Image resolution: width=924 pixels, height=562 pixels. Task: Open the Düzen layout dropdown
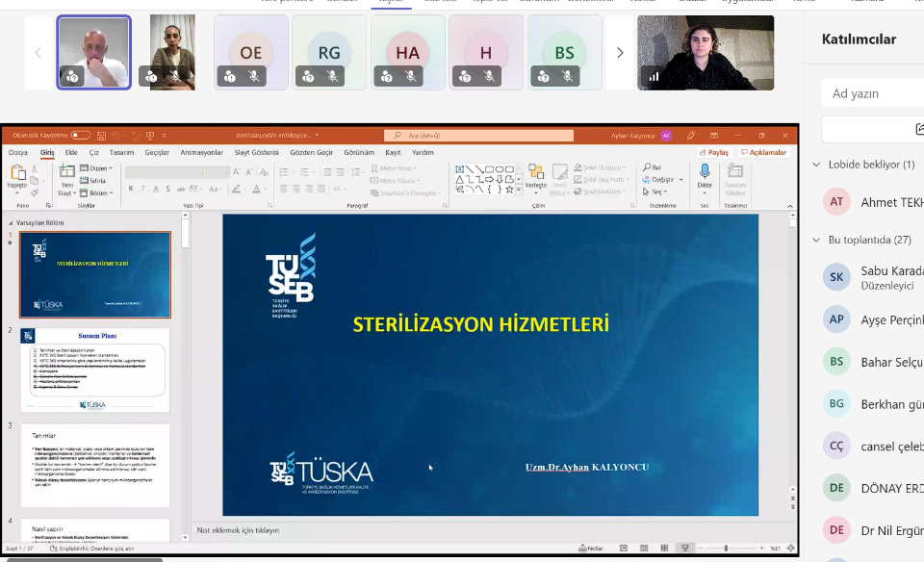point(99,168)
